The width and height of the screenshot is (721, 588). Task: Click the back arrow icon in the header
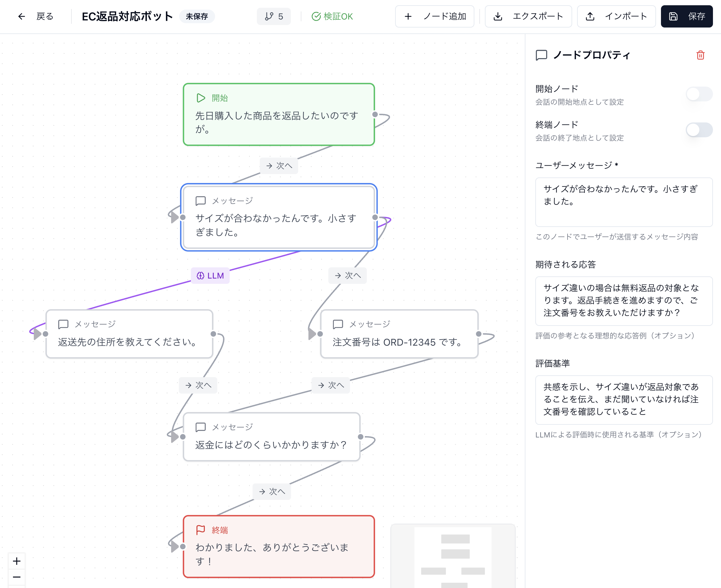click(x=21, y=16)
